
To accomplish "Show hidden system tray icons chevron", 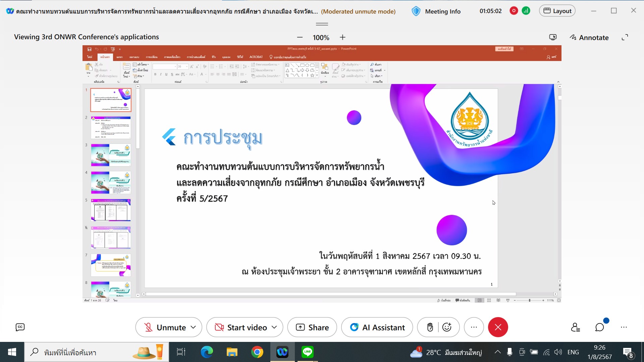I will point(498,352).
